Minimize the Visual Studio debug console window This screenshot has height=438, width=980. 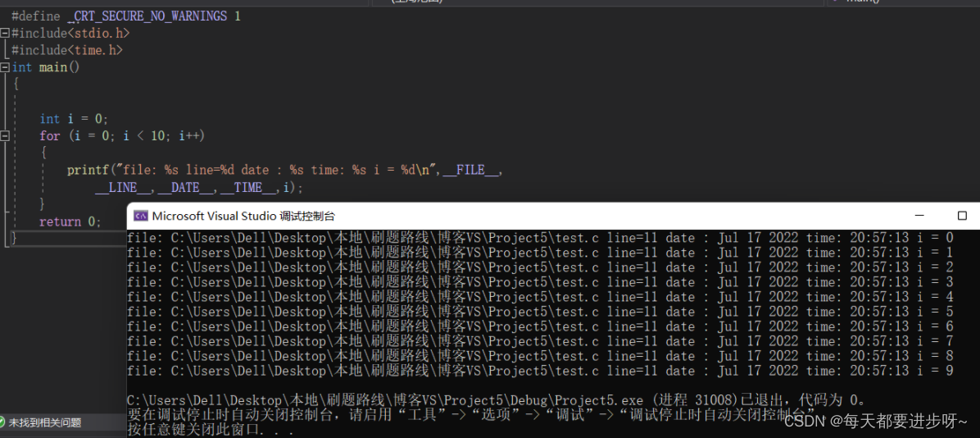pyautogui.click(x=919, y=216)
